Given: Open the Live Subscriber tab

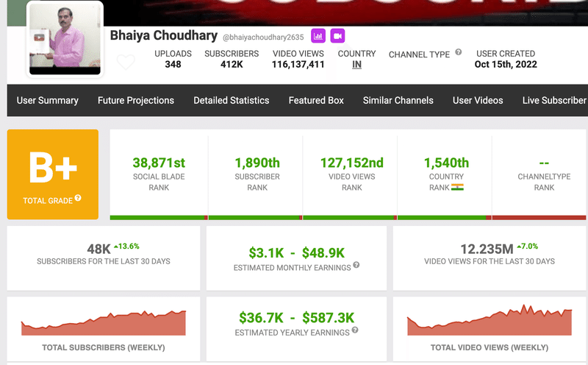Looking at the screenshot, I should [554, 100].
